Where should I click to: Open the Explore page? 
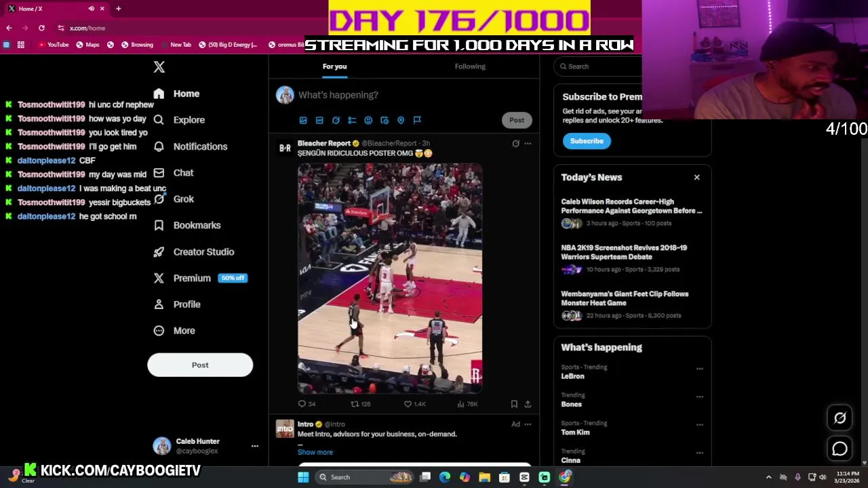point(179,120)
